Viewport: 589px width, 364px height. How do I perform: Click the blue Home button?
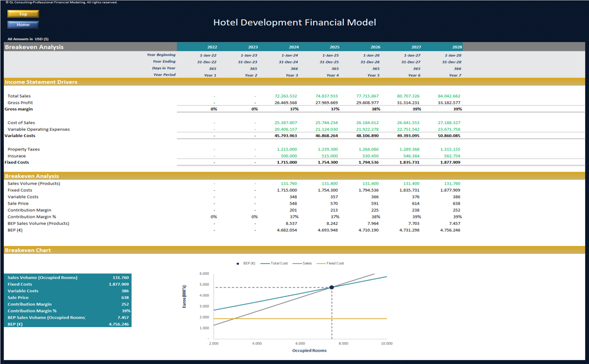(23, 25)
